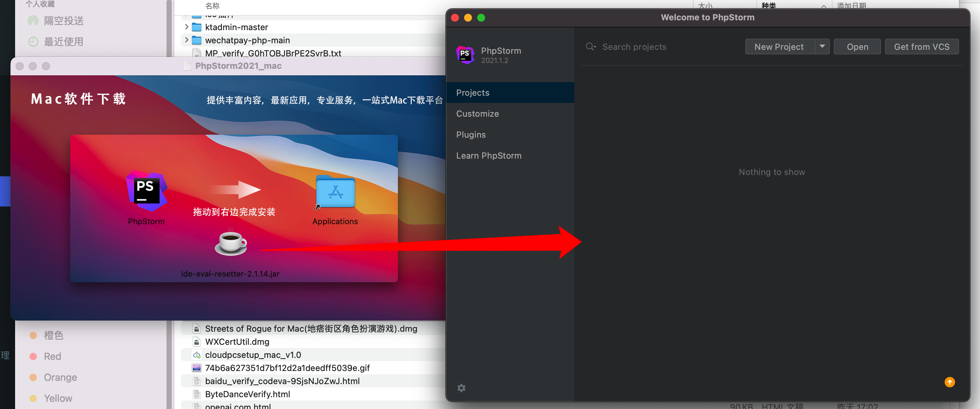The width and height of the screenshot is (980, 409).
Task: Click the PhpStorm label under installer icon
Action: 146,222
